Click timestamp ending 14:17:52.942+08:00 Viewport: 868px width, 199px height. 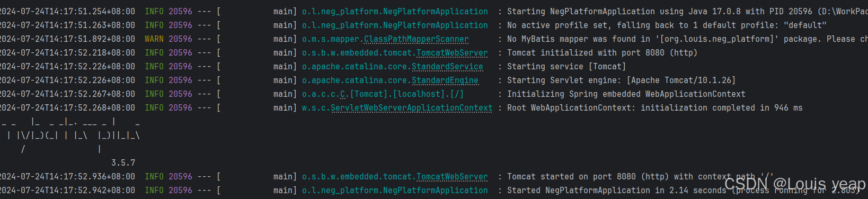(67, 191)
